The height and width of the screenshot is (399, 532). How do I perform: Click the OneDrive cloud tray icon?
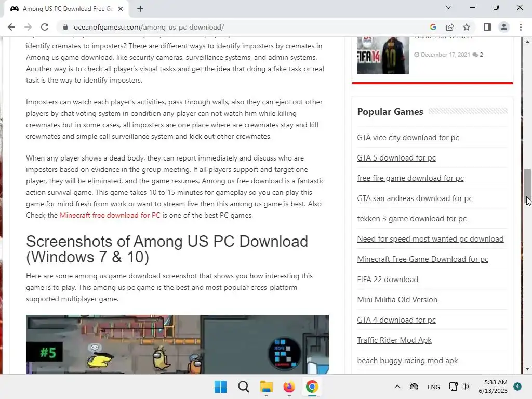(414, 387)
